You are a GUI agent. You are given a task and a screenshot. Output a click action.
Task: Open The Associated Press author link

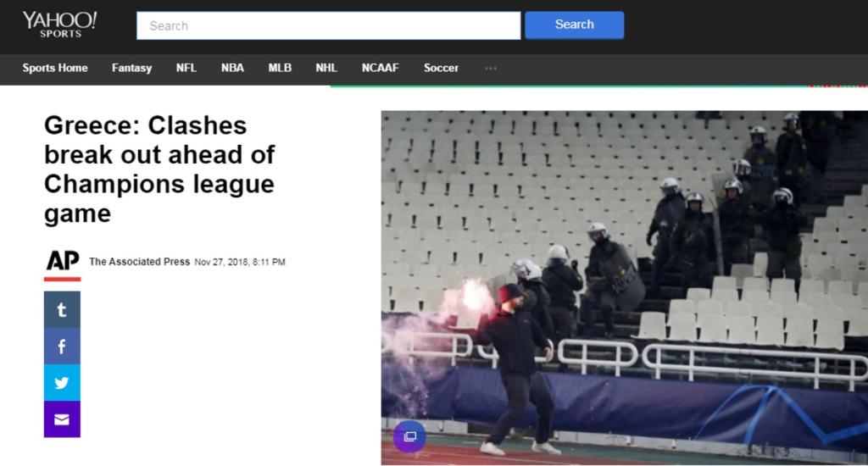140,262
